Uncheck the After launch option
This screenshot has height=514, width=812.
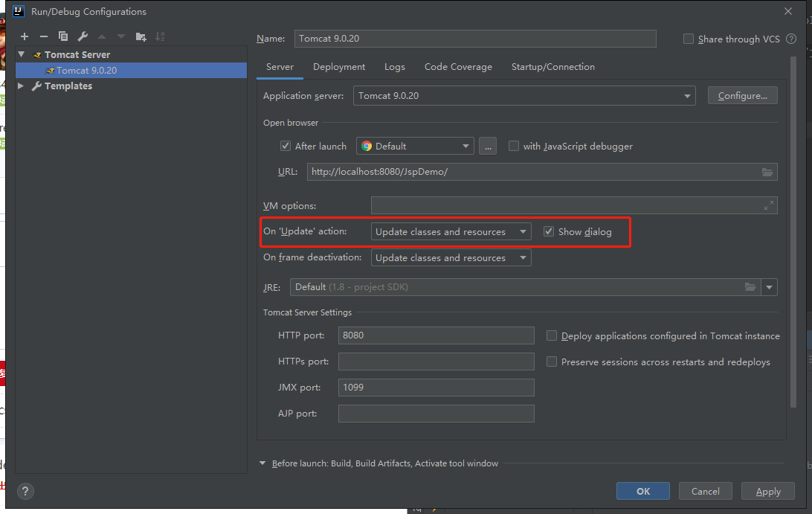[286, 146]
